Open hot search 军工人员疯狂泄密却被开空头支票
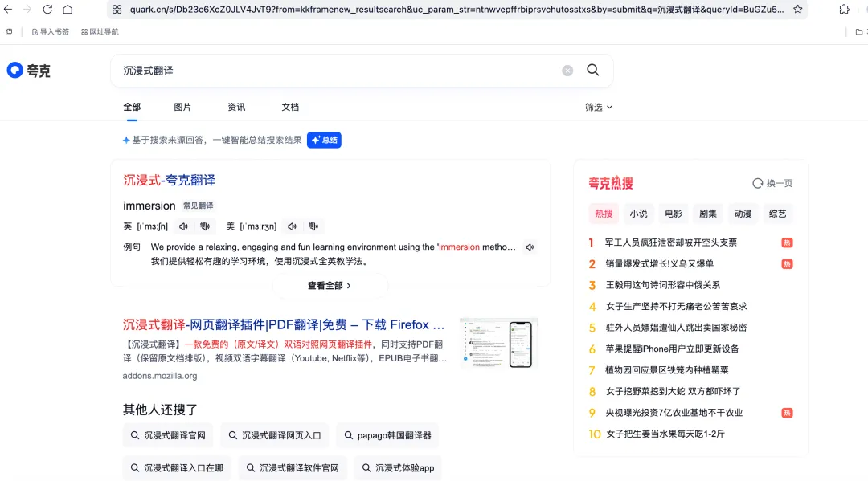Viewport: 868px width, 481px height. tap(671, 243)
